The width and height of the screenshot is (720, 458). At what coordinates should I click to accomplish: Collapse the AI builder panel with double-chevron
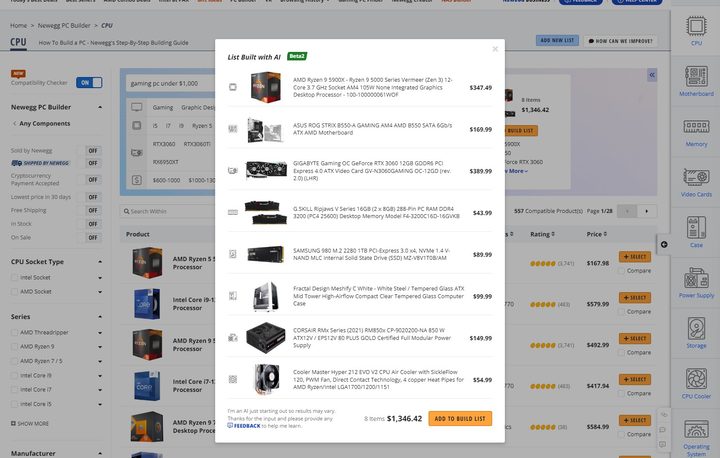652,75
